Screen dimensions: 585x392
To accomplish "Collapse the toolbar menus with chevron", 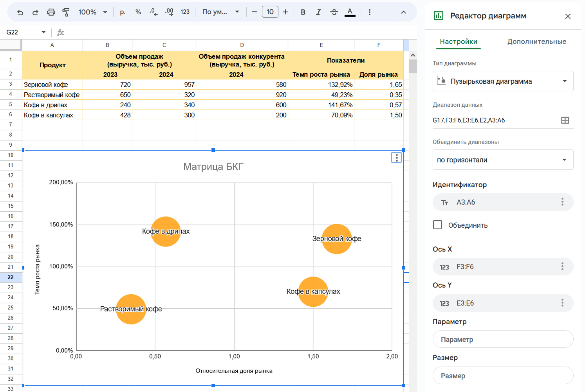I will pyautogui.click(x=403, y=12).
